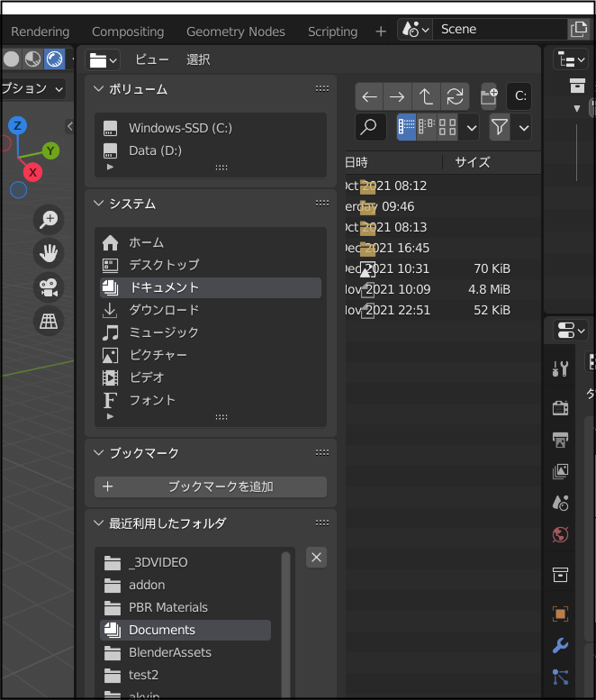Open filter settings dropdown

pos(523,127)
